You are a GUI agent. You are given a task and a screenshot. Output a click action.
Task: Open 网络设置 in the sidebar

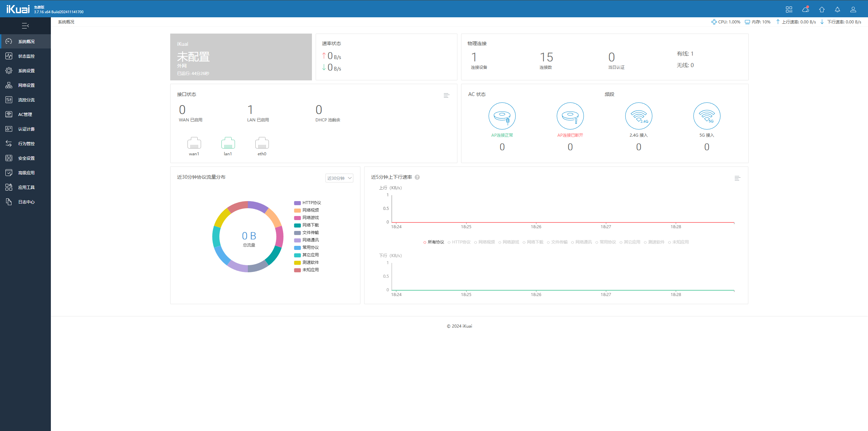26,85
